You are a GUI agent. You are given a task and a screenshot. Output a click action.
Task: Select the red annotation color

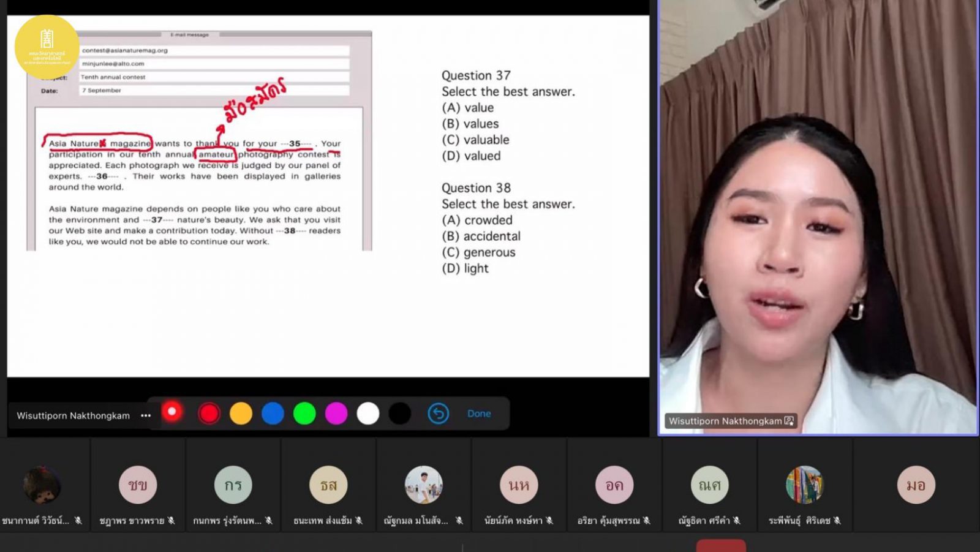[209, 414]
